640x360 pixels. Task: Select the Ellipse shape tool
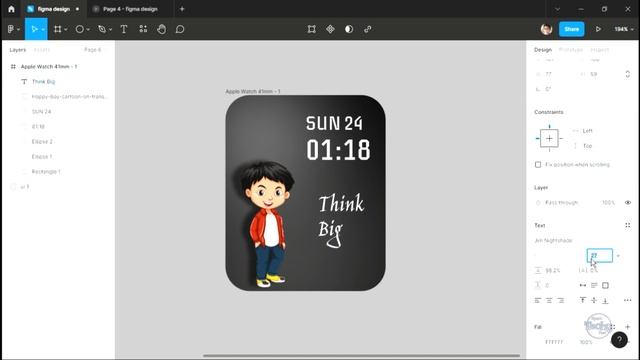[x=80, y=29]
